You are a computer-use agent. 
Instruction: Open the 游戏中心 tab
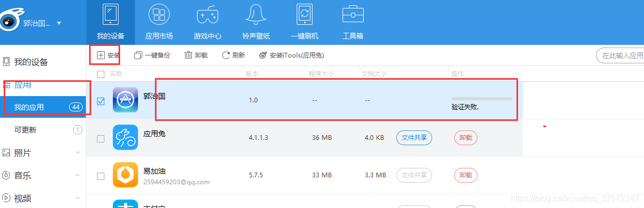click(208, 23)
